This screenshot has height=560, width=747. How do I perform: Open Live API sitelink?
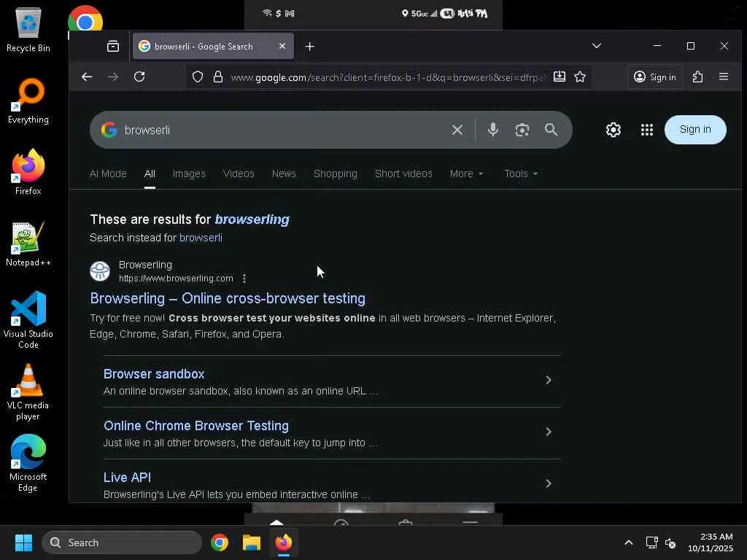pyautogui.click(x=127, y=478)
